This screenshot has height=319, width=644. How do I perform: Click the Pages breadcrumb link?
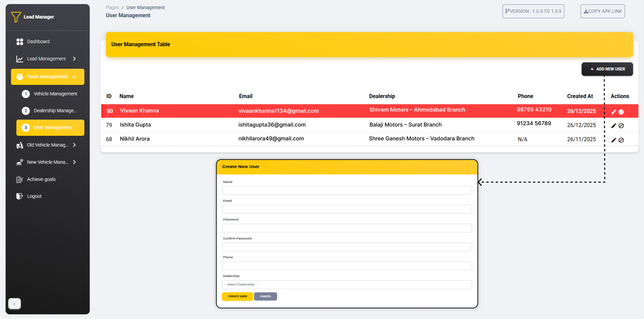[112, 8]
